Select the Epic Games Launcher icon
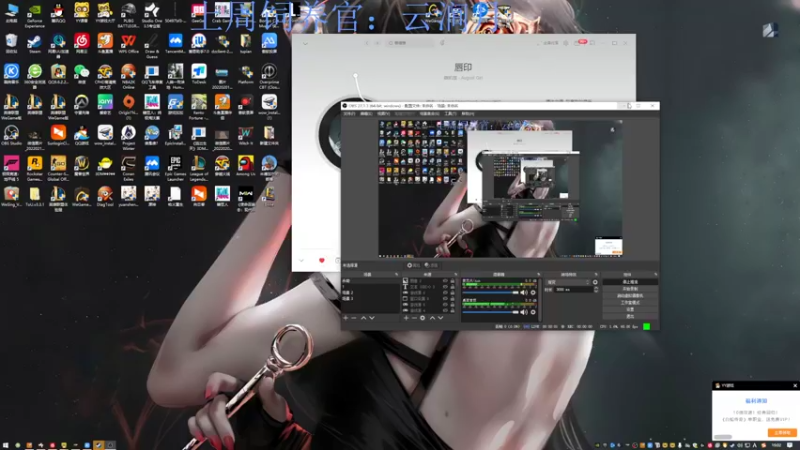Screen dimensions: 800x450 point(176,168)
